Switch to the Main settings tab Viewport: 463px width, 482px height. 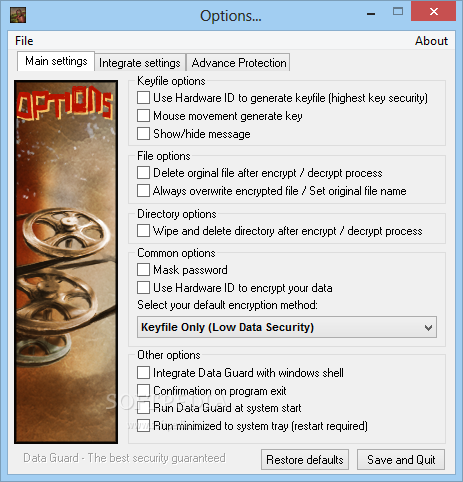[x=56, y=61]
